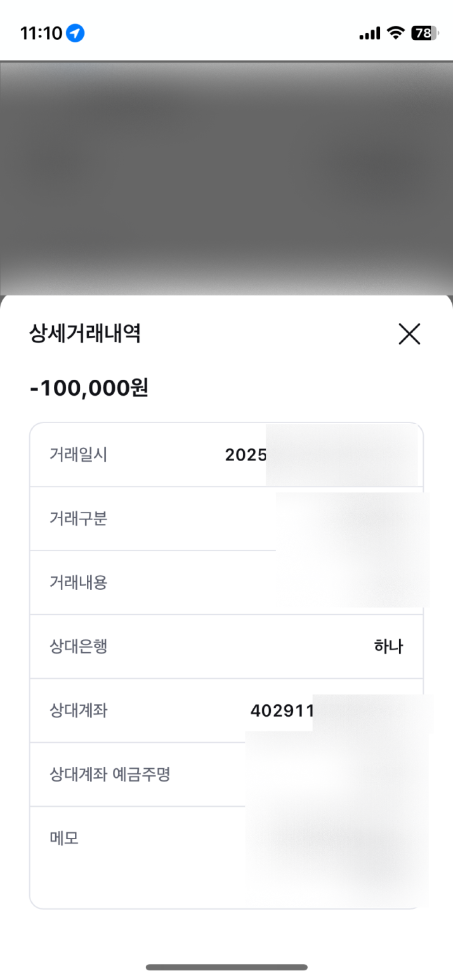Select the 거래구분 row
The height and width of the screenshot is (980, 453).
click(226, 519)
